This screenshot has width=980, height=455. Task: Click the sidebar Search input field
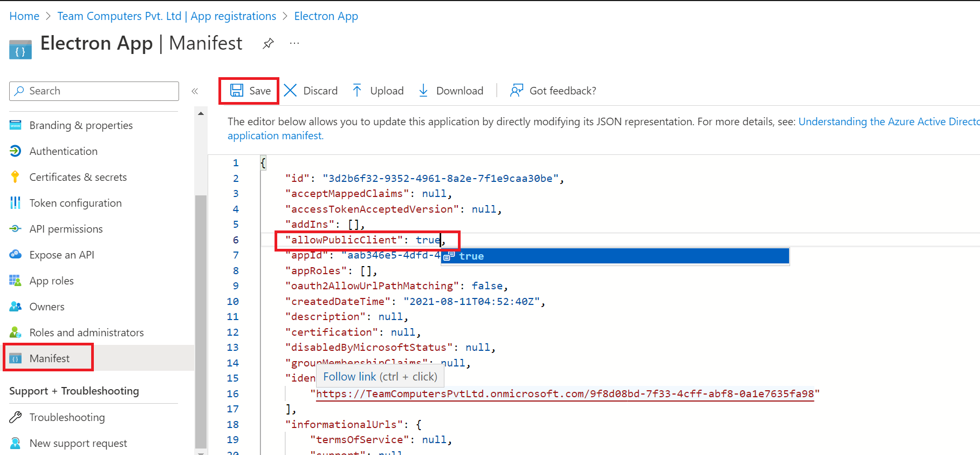pyautogui.click(x=94, y=91)
